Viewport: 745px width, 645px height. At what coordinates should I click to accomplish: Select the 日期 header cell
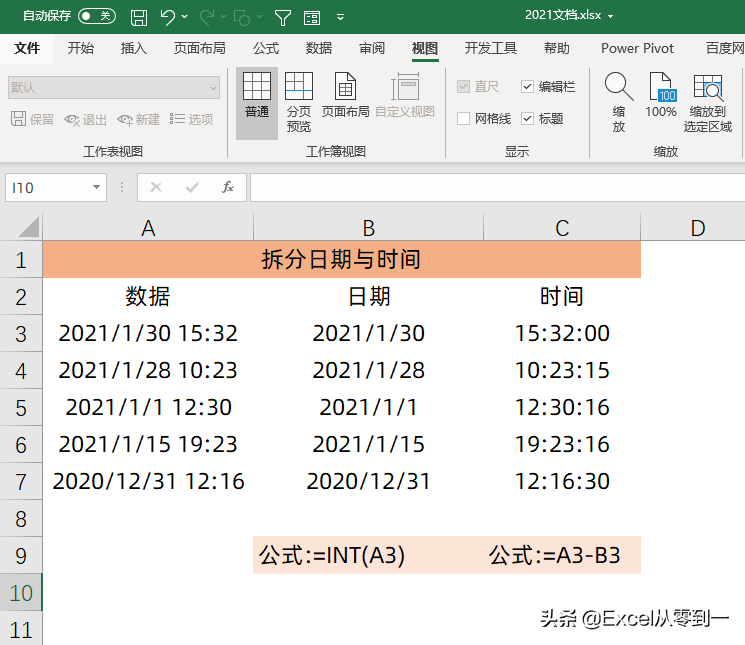point(368,296)
